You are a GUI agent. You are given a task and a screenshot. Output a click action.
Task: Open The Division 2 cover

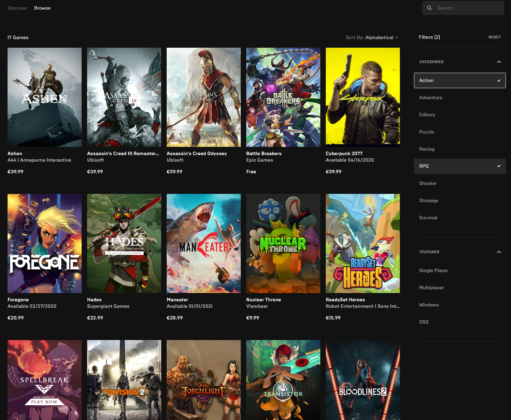124,380
